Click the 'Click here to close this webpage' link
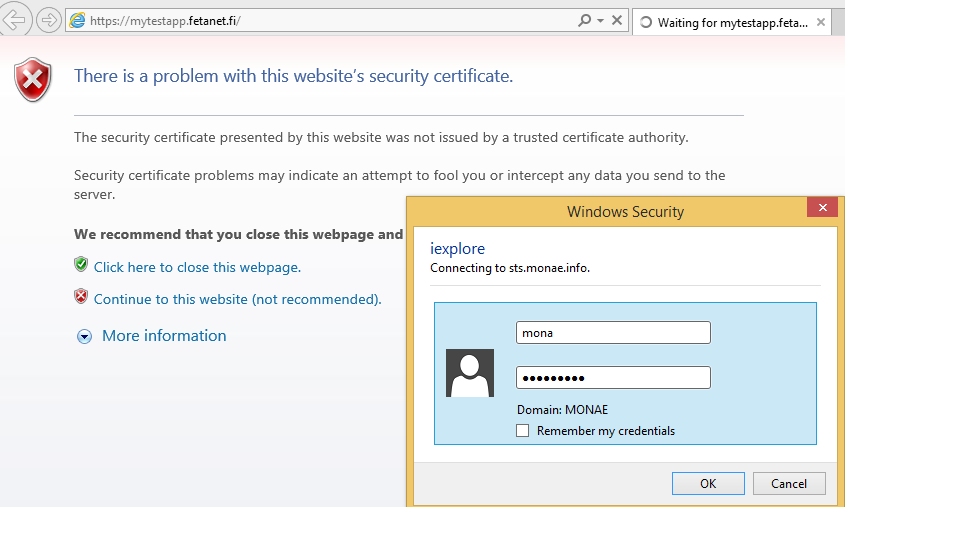Screen dimensions: 960x540 pos(197,267)
